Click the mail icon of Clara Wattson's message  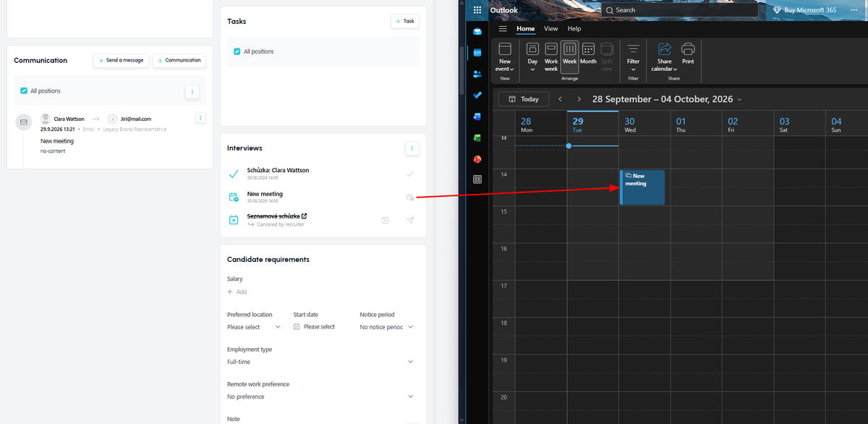(24, 122)
